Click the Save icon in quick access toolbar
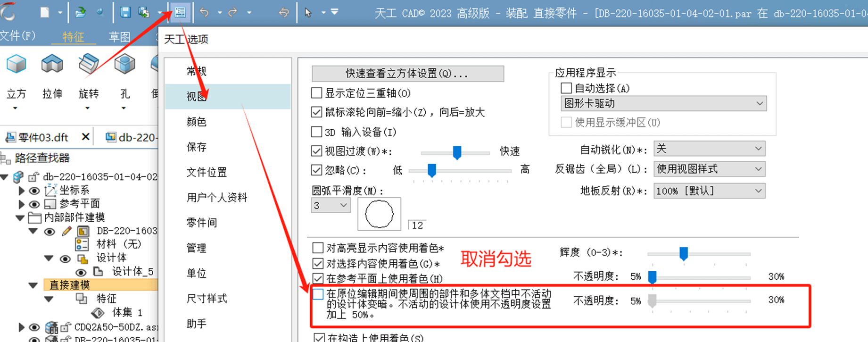The image size is (868, 342). pos(125,12)
